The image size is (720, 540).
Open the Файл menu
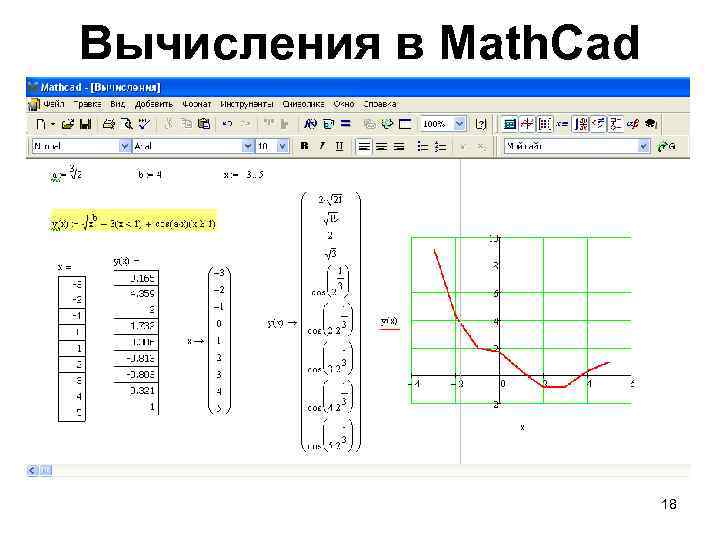pos(54,104)
